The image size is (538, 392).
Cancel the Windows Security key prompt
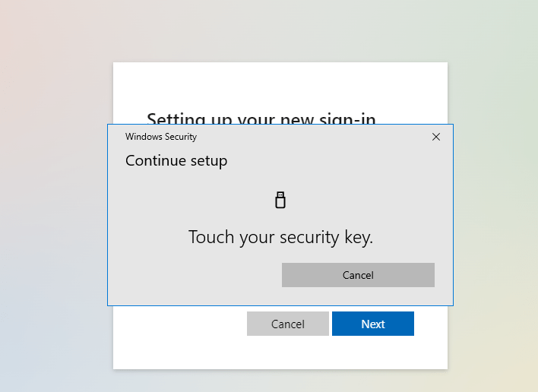(x=358, y=275)
